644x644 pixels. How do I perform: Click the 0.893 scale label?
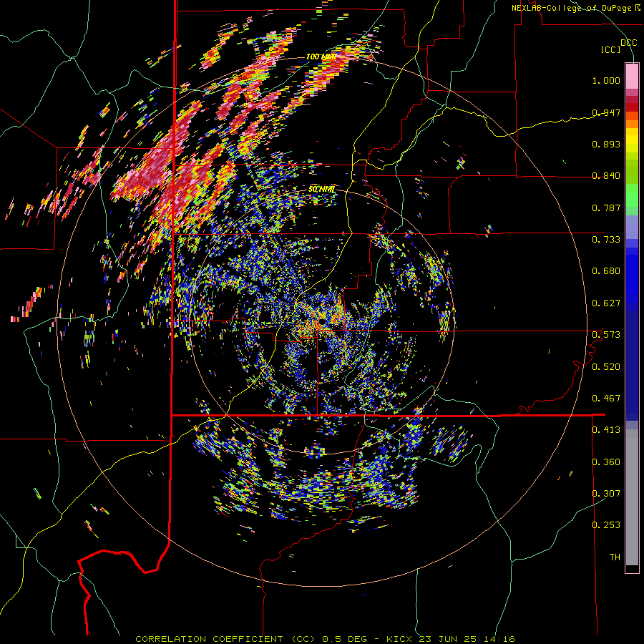pos(606,144)
